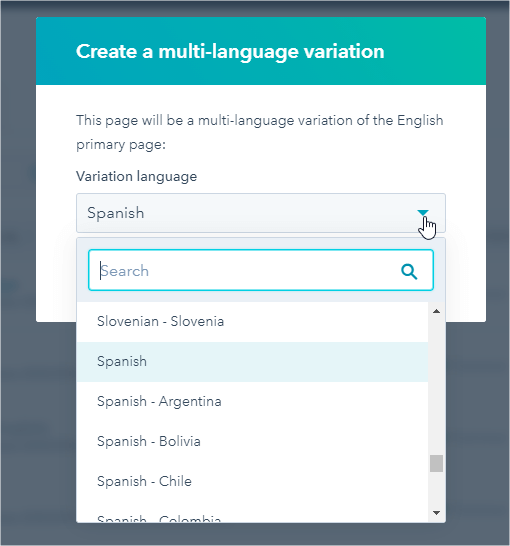Select Spanish - Argentina option
510x546 pixels.
point(252,401)
